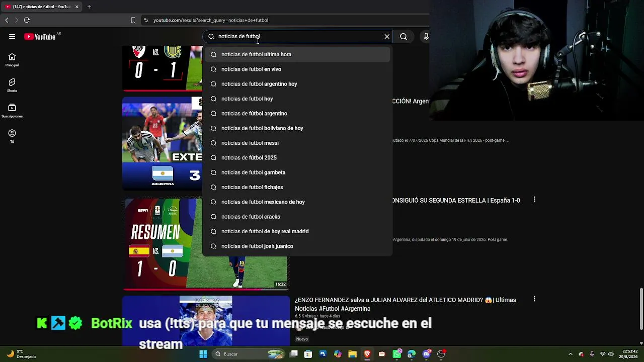Pick suggestion 'noticias de futbol josh juanico'
644x362 pixels.
pos(297,246)
